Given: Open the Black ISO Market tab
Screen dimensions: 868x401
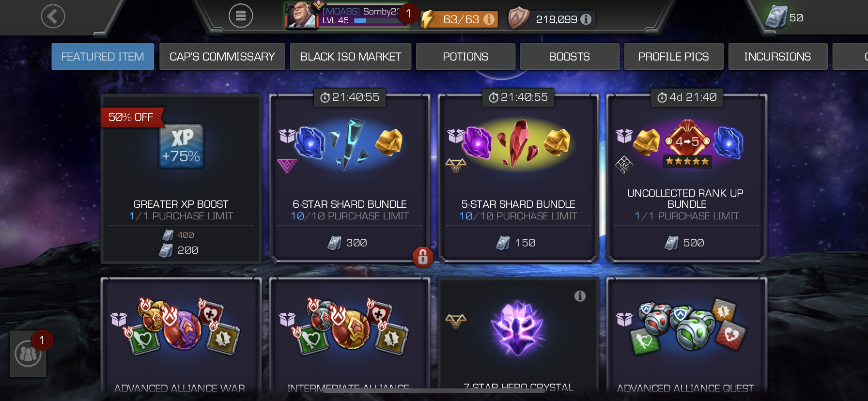Looking at the screenshot, I should [351, 57].
